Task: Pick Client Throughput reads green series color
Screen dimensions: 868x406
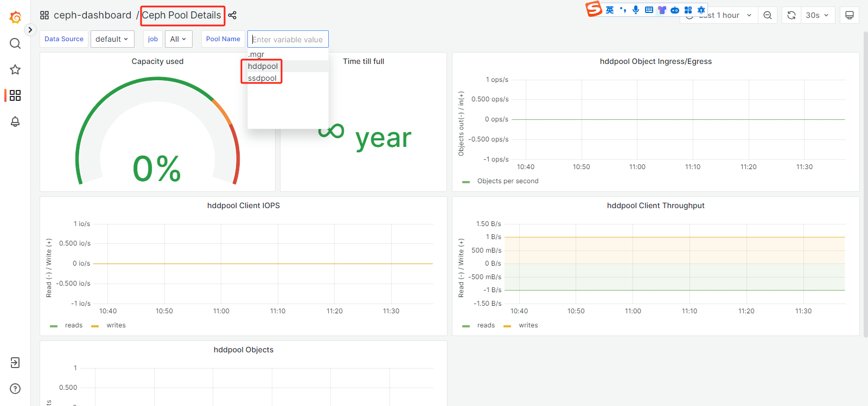Action: coord(466,326)
